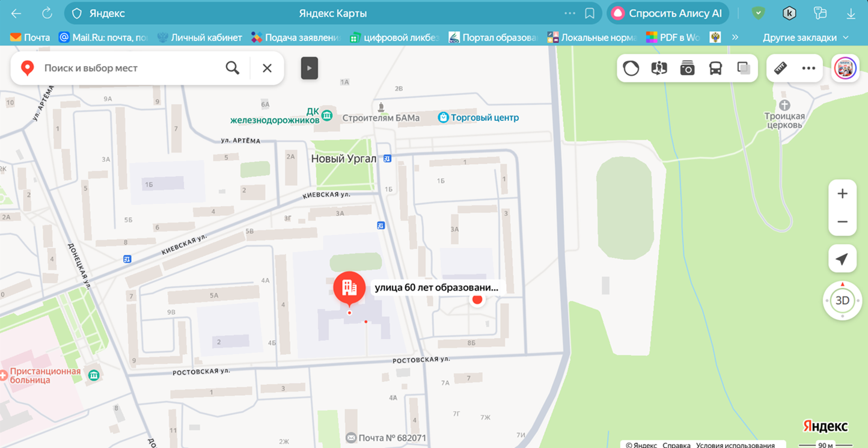Click the "Пристанционная больница" label
The width and height of the screenshot is (868, 448).
45,376
